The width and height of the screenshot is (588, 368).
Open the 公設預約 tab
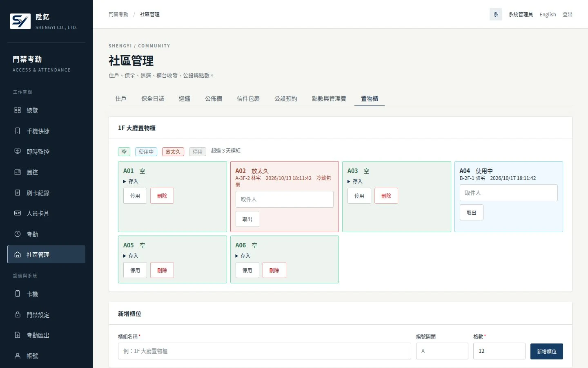(286, 99)
